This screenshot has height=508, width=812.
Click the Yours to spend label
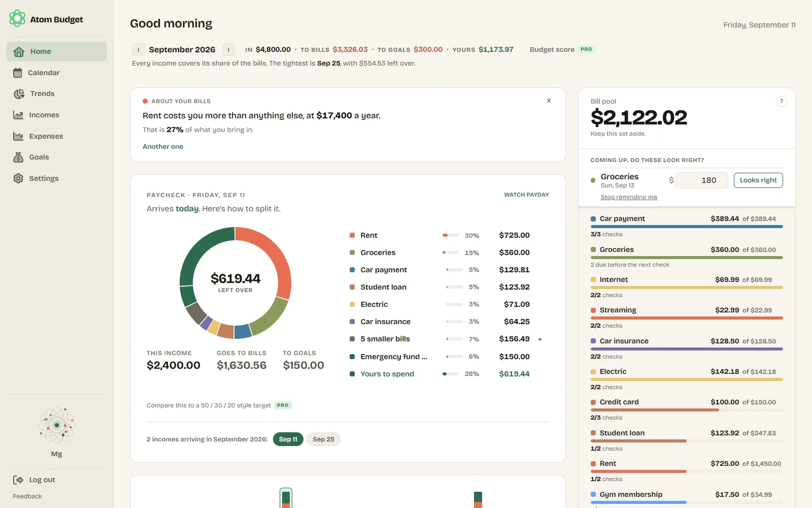[x=387, y=374]
